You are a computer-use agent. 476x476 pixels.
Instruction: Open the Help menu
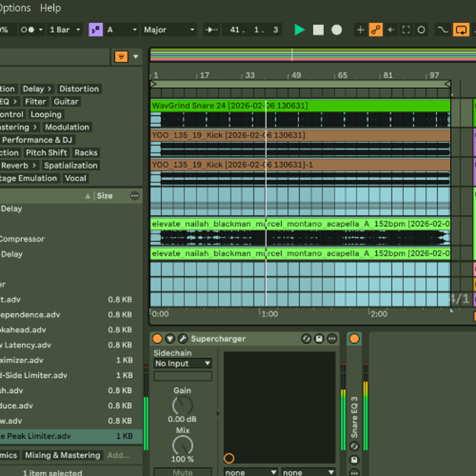point(50,8)
